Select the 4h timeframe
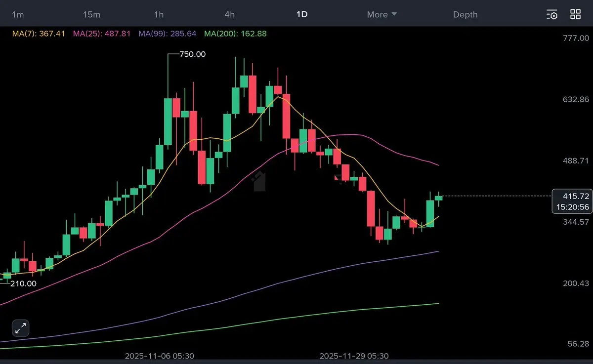The width and height of the screenshot is (593, 364). [x=230, y=14]
